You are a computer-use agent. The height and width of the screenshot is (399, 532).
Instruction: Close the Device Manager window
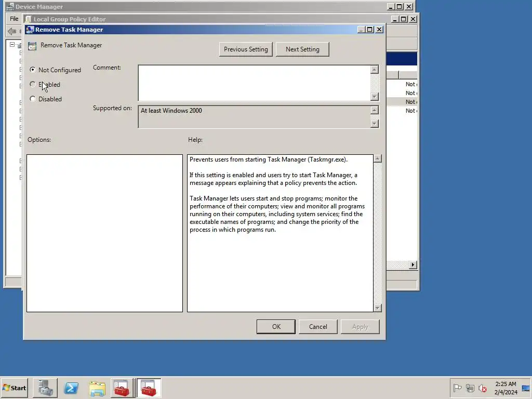[x=409, y=6]
